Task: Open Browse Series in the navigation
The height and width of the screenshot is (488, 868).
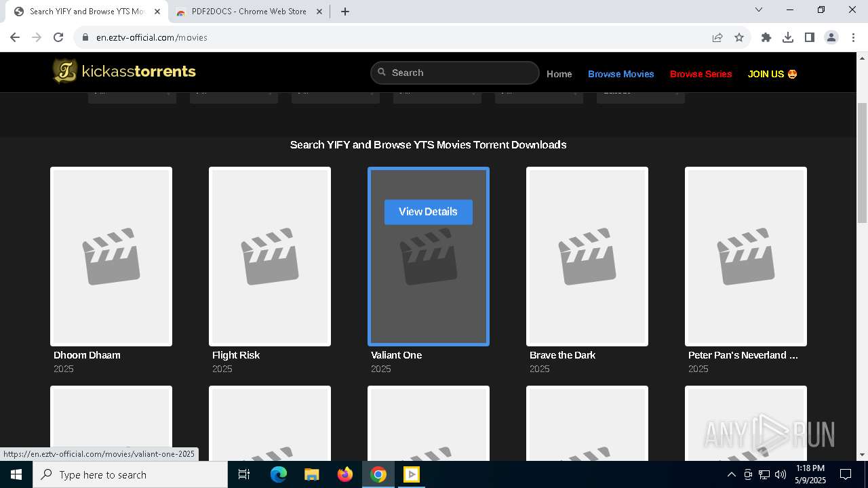Action: (701, 74)
